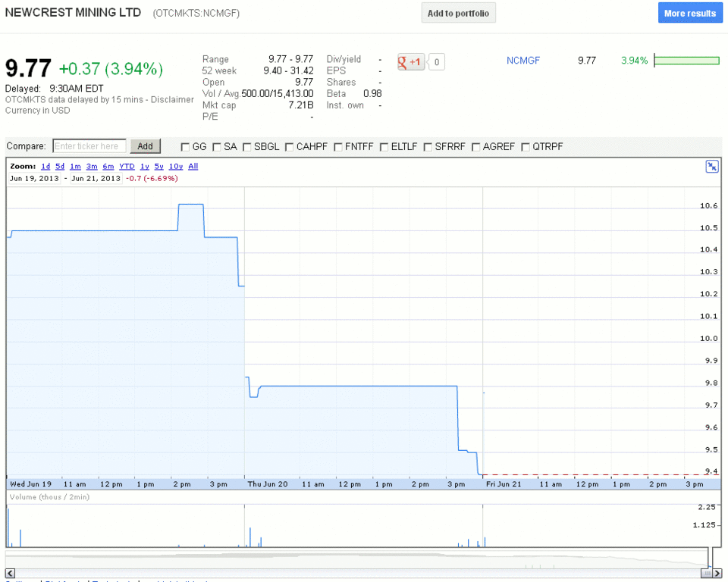Expand the chart to full screen
Viewport: 728px width, 582px height.
[x=711, y=167]
